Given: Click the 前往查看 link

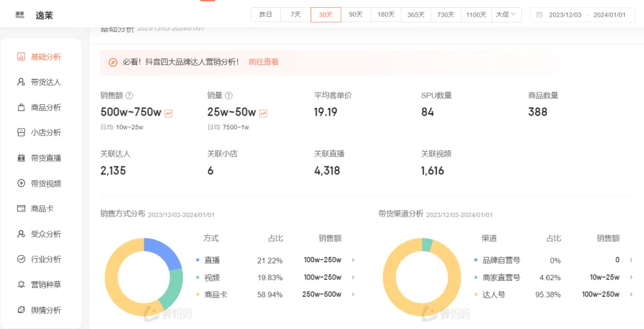Looking at the screenshot, I should 264,62.
